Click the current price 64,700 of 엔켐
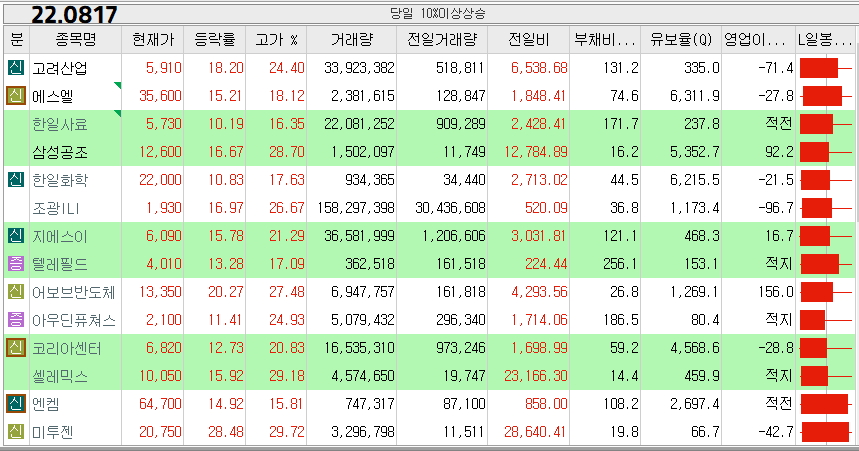859x451 pixels. tap(160, 404)
